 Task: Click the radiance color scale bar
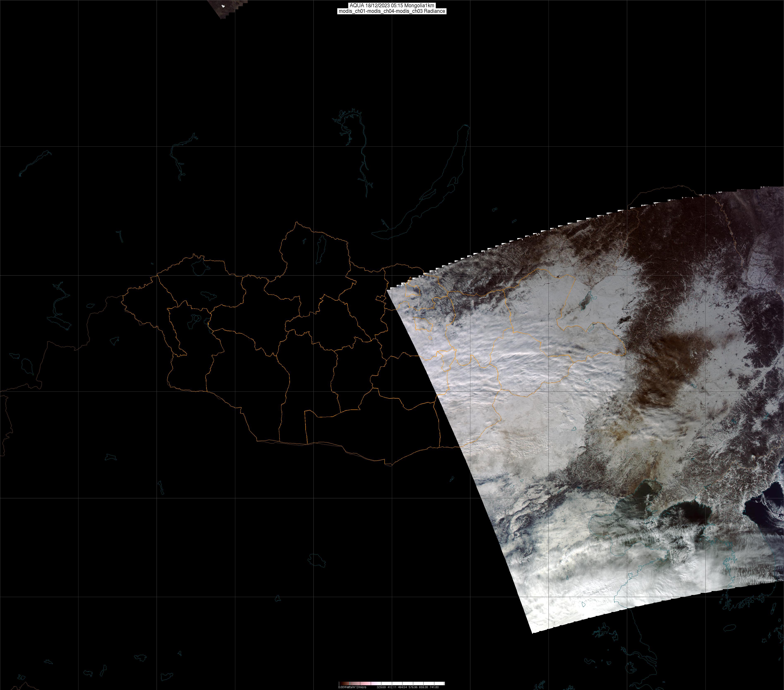tap(392, 683)
